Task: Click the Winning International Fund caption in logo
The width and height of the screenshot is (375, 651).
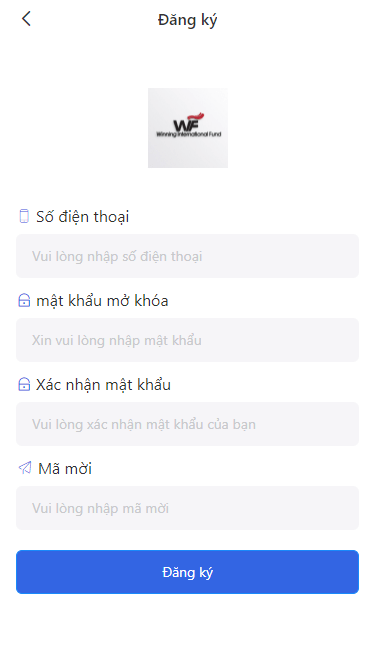Action: tap(189, 134)
